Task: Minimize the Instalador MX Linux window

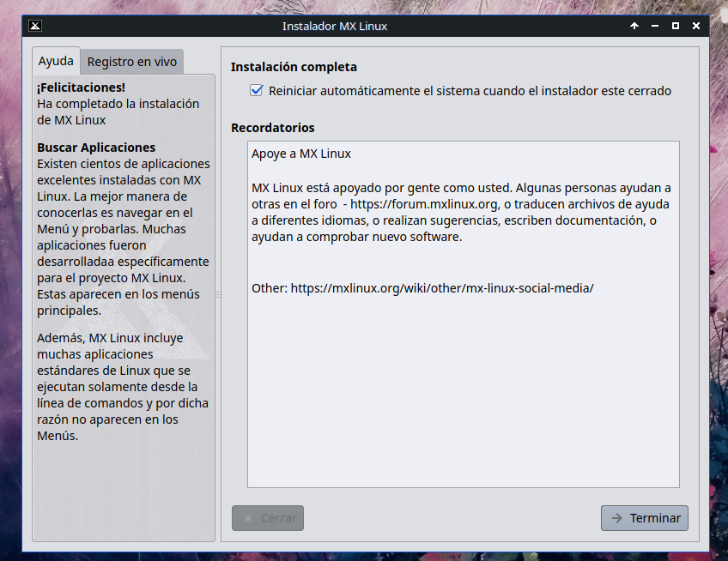Action: (655, 26)
